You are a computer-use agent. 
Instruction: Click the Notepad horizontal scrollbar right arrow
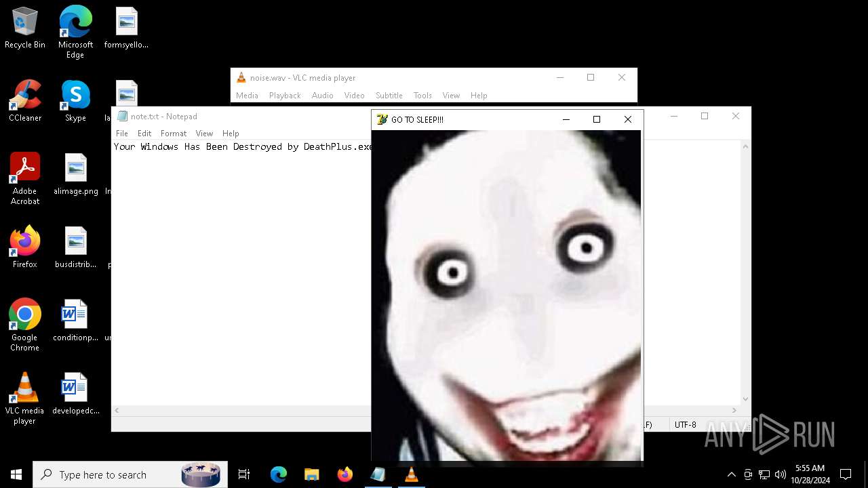click(x=734, y=411)
